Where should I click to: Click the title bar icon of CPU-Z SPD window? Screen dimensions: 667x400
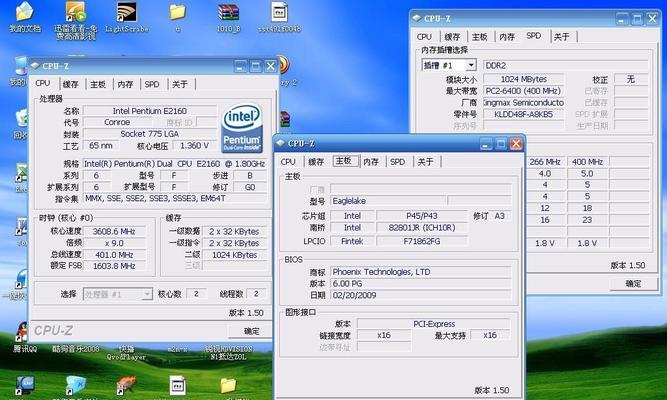(x=417, y=18)
